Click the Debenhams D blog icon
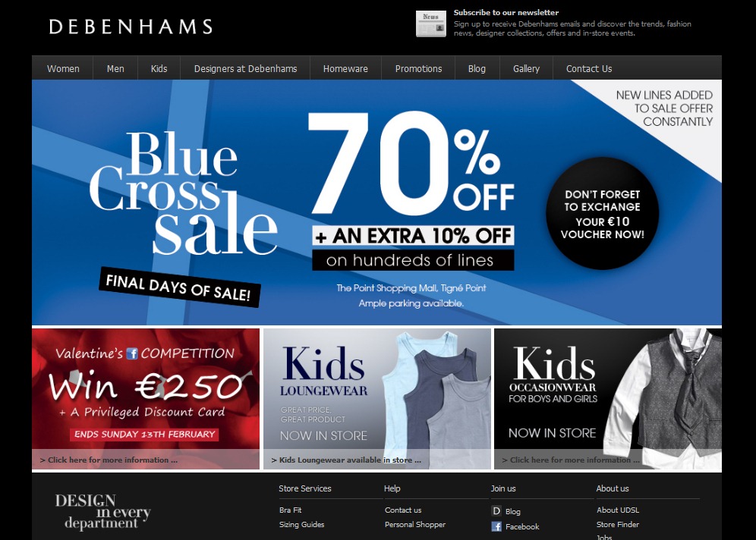Screen dimensions: 756x540 pyautogui.click(x=496, y=511)
